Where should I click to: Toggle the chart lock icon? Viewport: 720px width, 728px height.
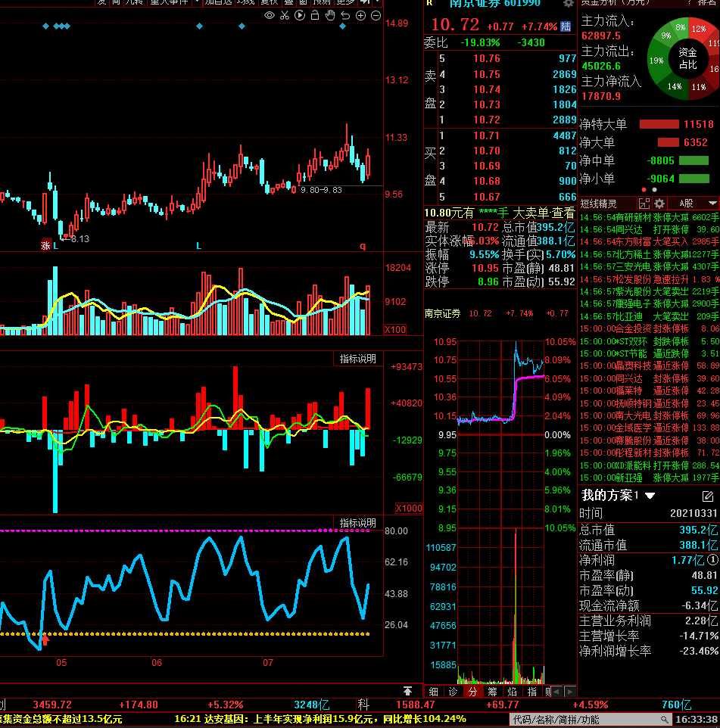tap(315, 15)
